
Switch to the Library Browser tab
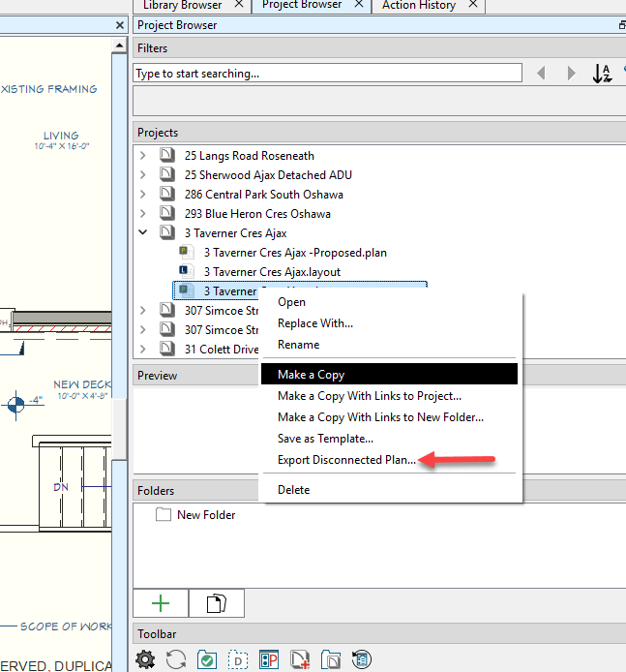coord(182,5)
